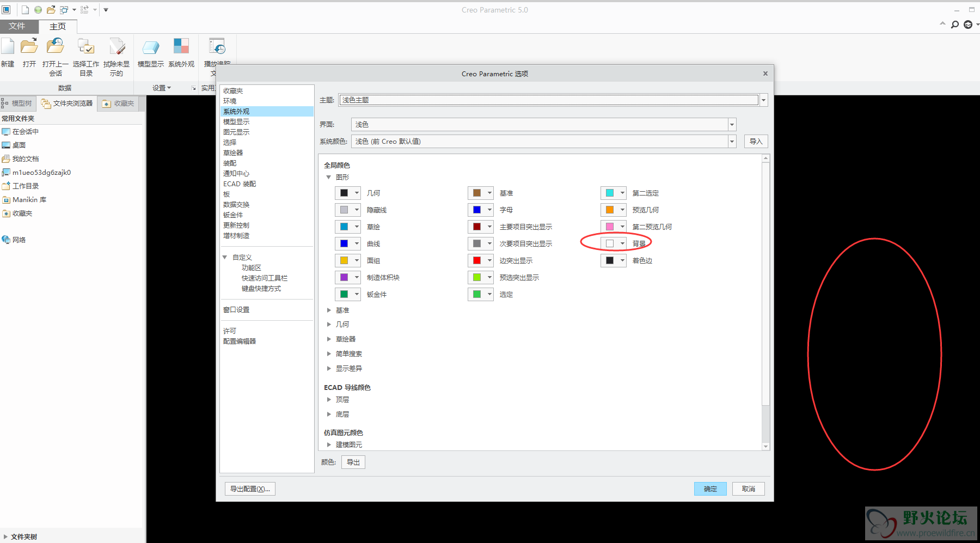This screenshot has height=543, width=980.
Task: Click 拭除未显示的 erase icon
Action: coord(117,47)
